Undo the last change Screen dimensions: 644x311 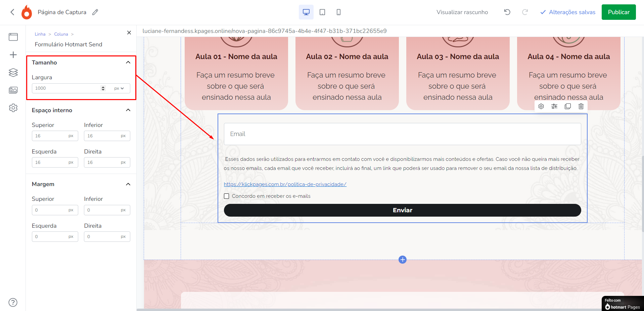[x=507, y=12]
